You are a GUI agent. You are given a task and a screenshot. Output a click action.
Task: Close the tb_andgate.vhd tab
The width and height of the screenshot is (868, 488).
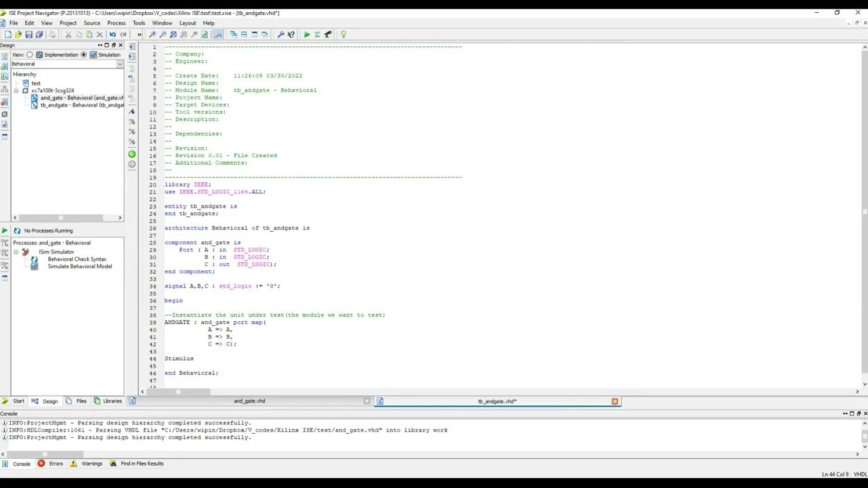(x=615, y=401)
